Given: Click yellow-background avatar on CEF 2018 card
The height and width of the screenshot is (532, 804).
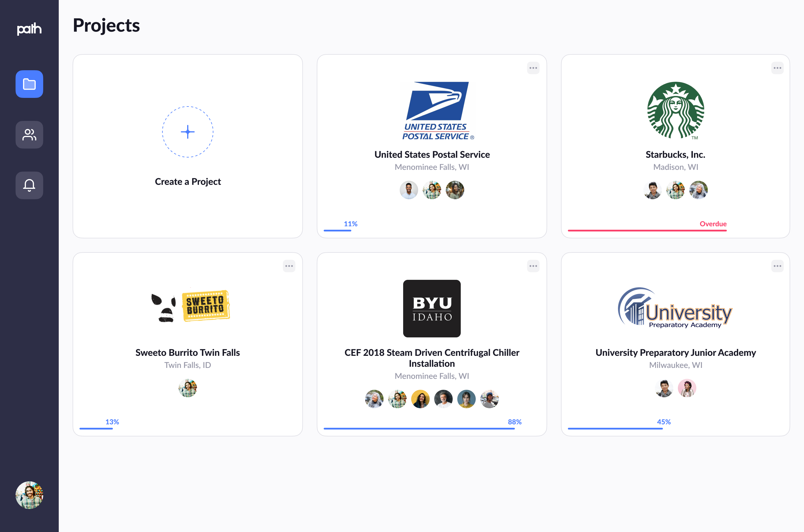Looking at the screenshot, I should 420,399.
